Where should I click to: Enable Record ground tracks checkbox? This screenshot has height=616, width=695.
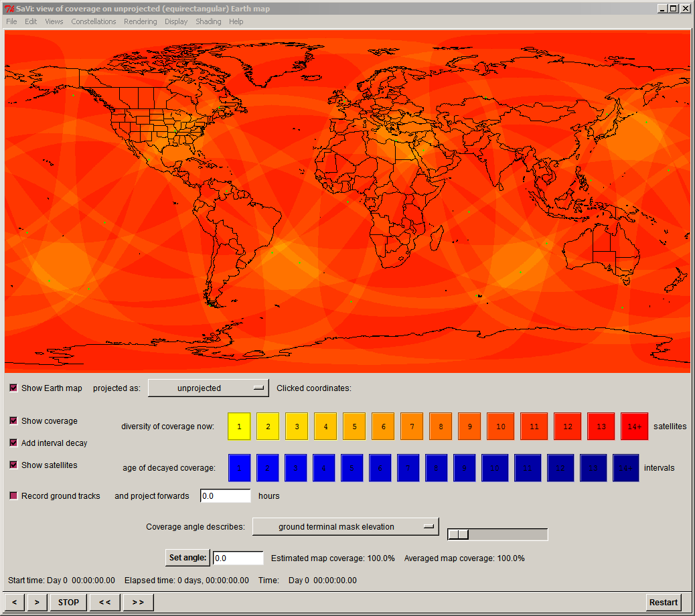click(13, 496)
